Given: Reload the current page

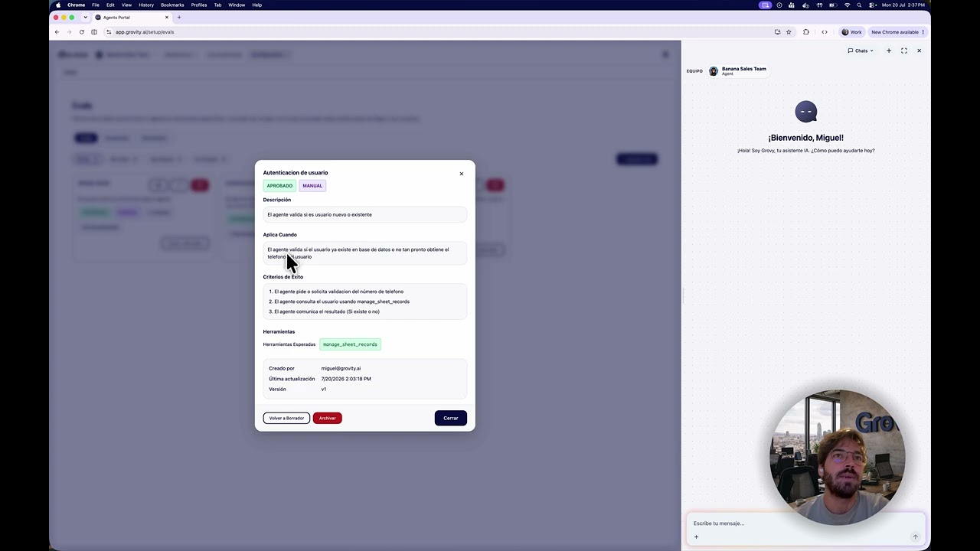Looking at the screenshot, I should [81, 32].
